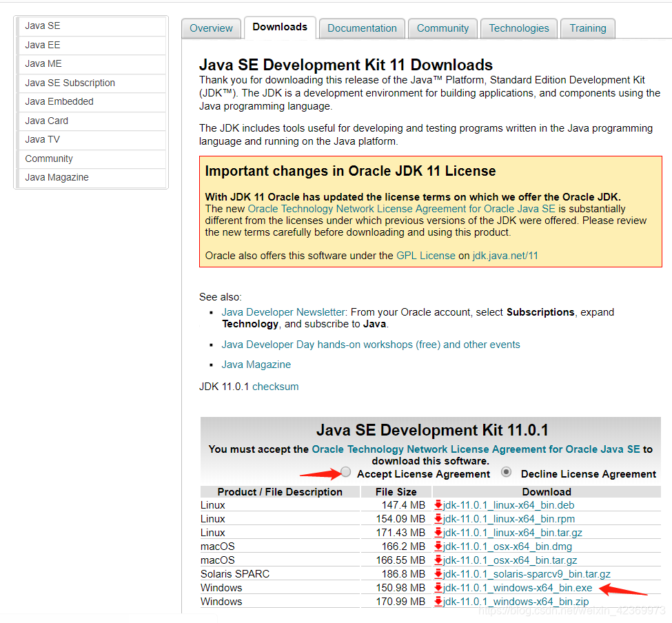Open Java Card in the sidebar
Screen dimensions: 672x623
tap(91, 121)
